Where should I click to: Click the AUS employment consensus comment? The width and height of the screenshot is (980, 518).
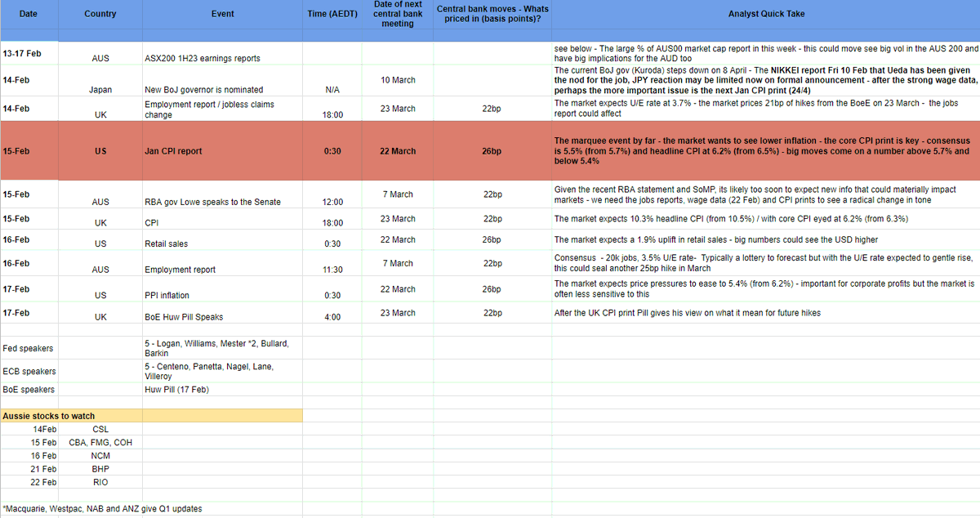765,263
